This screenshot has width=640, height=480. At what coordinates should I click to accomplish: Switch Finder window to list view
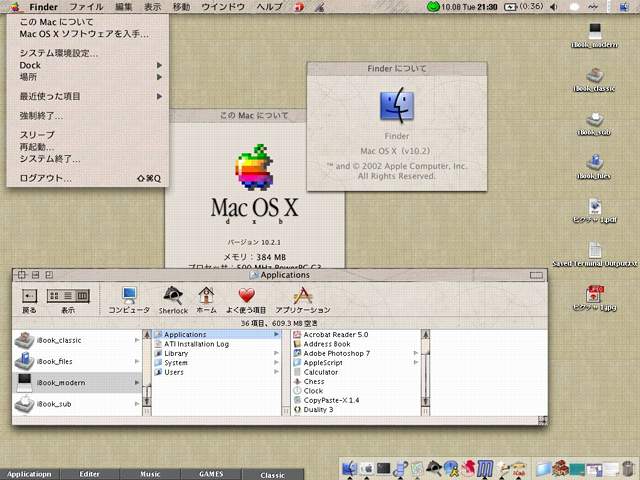[x=68, y=296]
